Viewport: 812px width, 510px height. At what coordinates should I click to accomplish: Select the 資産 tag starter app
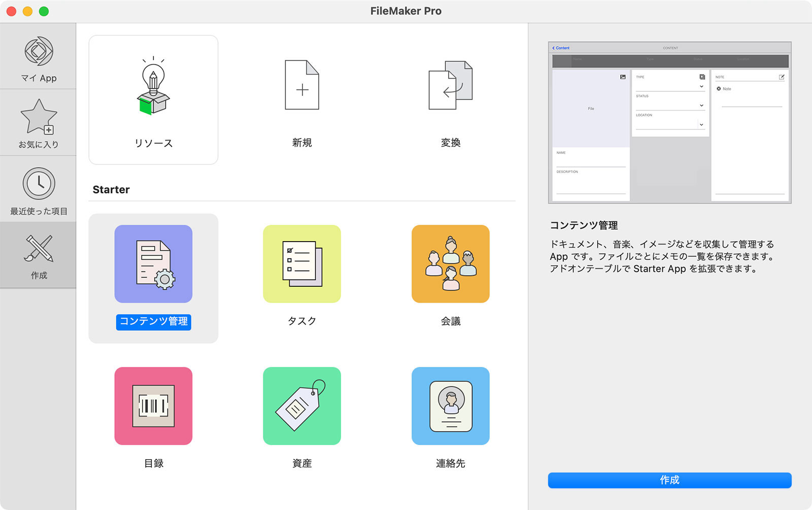(301, 406)
